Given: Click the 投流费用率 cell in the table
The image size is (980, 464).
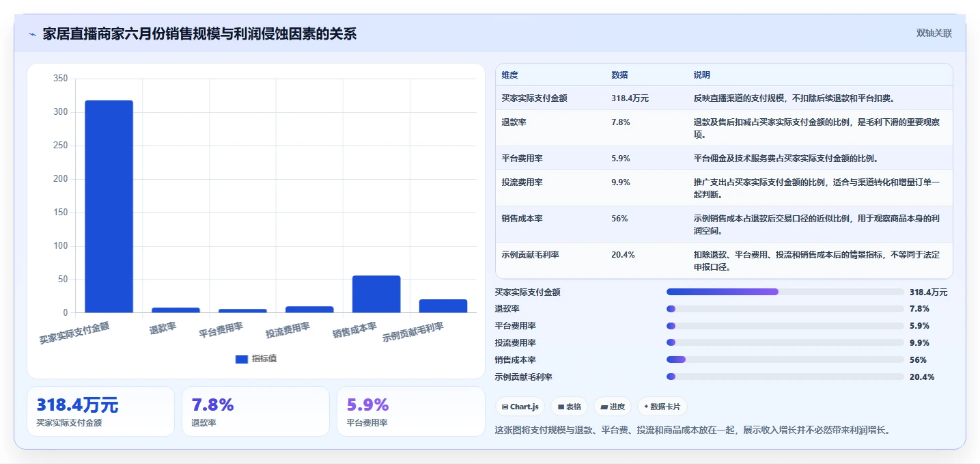Looking at the screenshot, I should (x=522, y=182).
